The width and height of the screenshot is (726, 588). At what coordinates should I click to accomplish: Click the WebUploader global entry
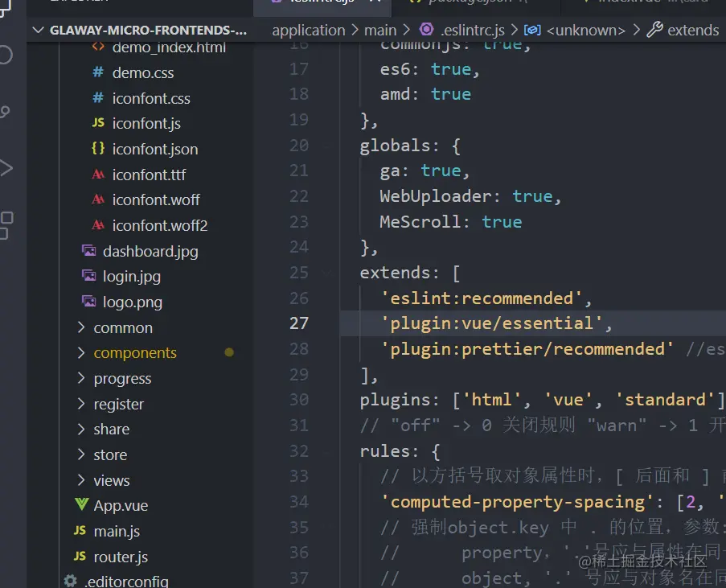point(435,196)
